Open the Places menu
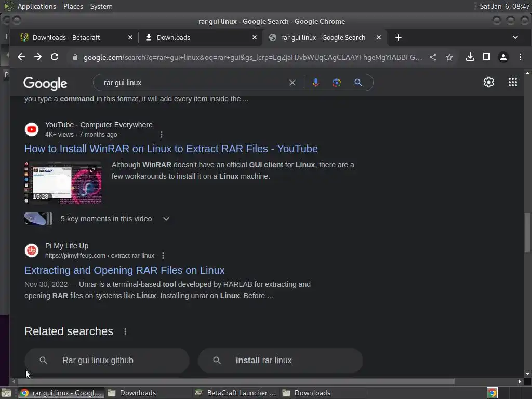532x399 pixels. 73,6
